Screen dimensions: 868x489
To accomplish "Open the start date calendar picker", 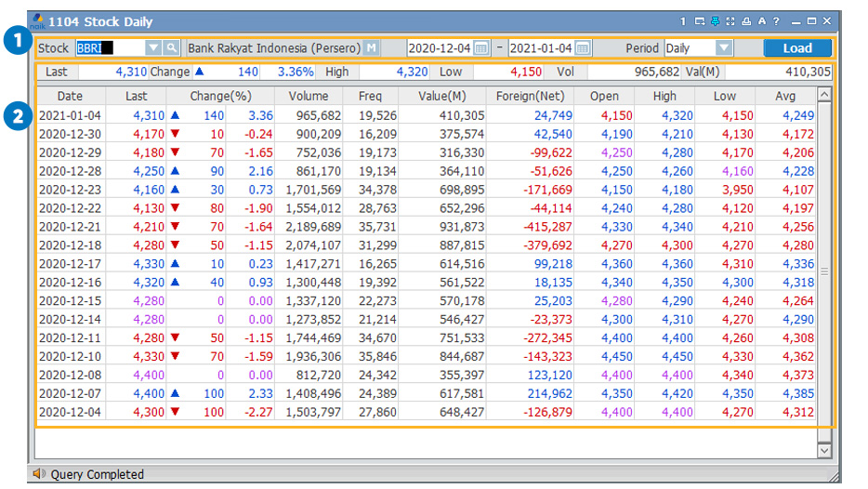I will (x=481, y=48).
